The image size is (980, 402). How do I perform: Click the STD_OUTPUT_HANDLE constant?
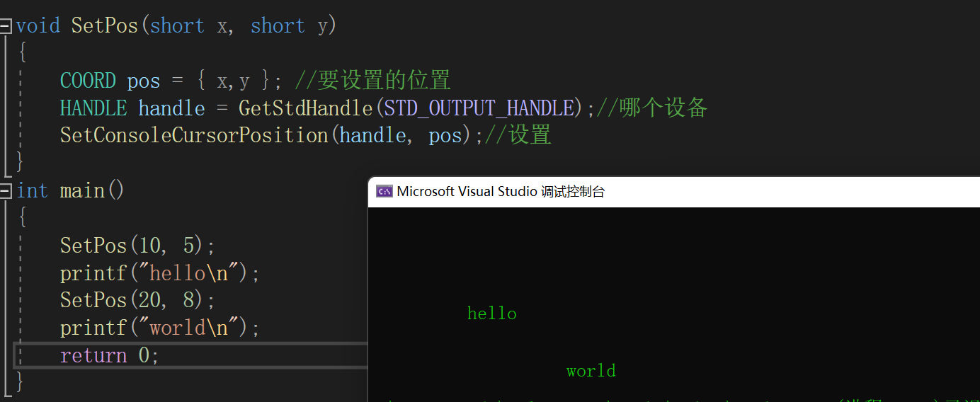click(x=479, y=108)
